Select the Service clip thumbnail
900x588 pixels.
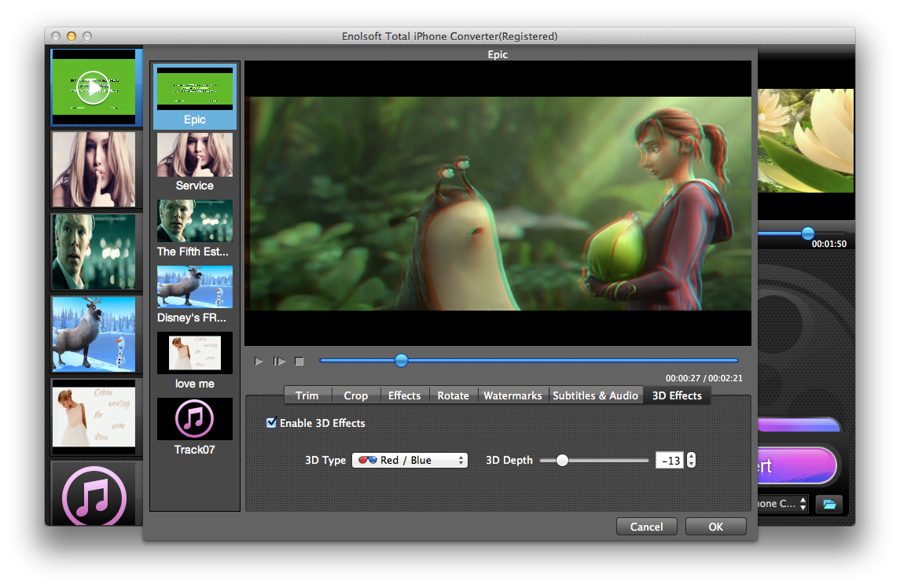(195, 155)
